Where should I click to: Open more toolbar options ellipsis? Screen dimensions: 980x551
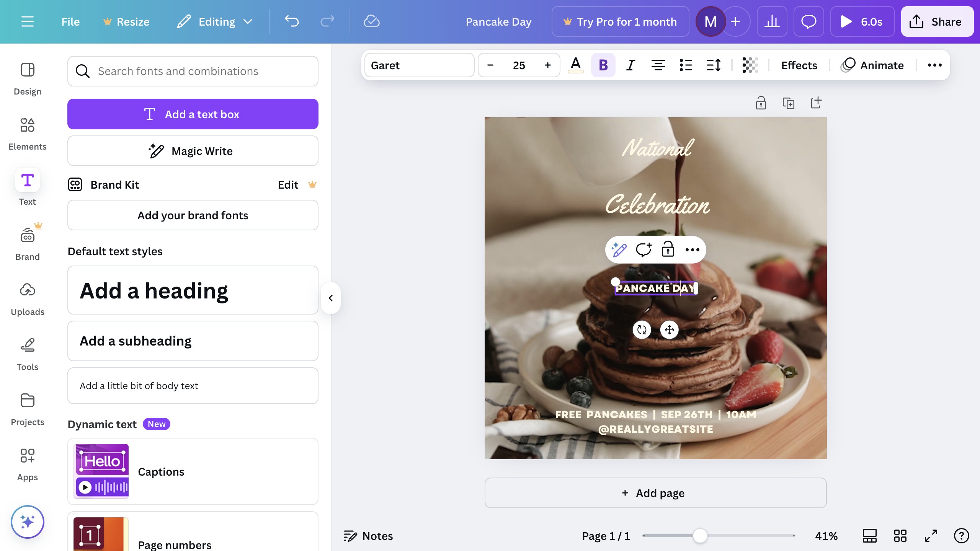pos(934,65)
